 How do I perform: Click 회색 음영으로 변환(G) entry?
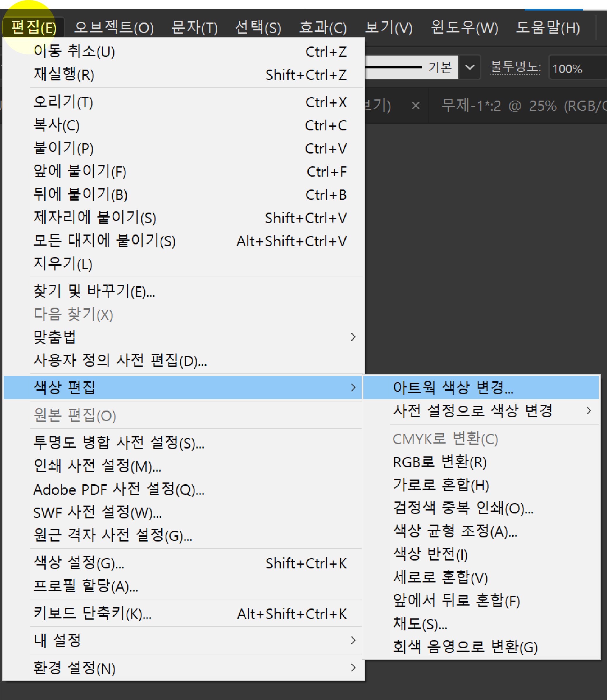pyautogui.click(x=465, y=646)
